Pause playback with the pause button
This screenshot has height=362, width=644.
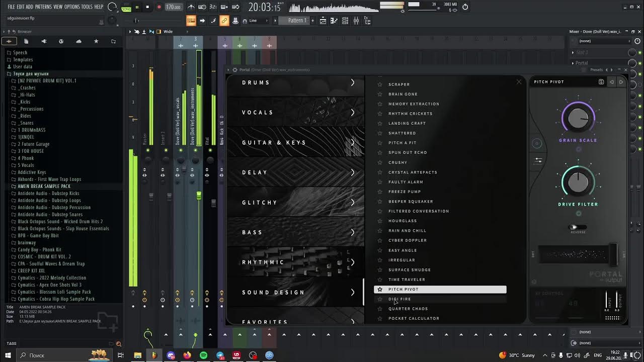137,7
